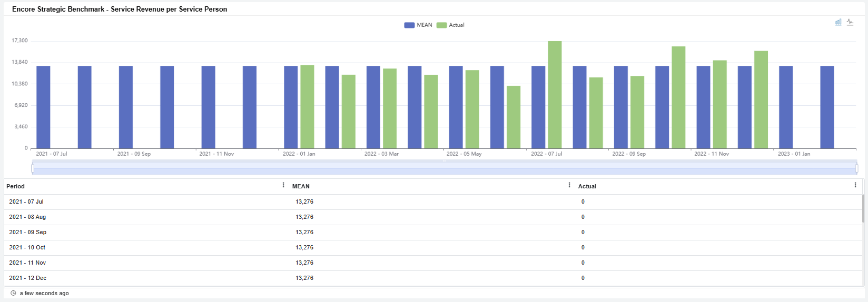Click the tallest green Actual bar (2022 - 07 Jul)
The height and width of the screenshot is (302, 868).
click(x=555, y=95)
